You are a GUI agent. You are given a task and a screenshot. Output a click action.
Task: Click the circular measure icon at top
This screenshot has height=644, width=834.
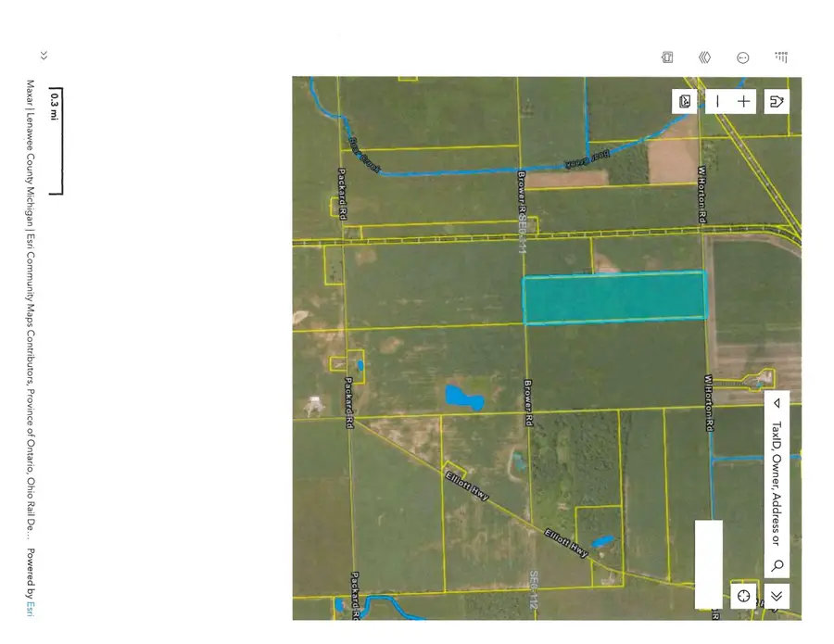pyautogui.click(x=742, y=57)
